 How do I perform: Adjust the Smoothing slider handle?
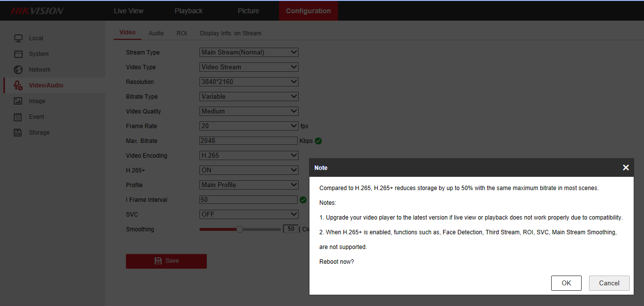coord(239,229)
